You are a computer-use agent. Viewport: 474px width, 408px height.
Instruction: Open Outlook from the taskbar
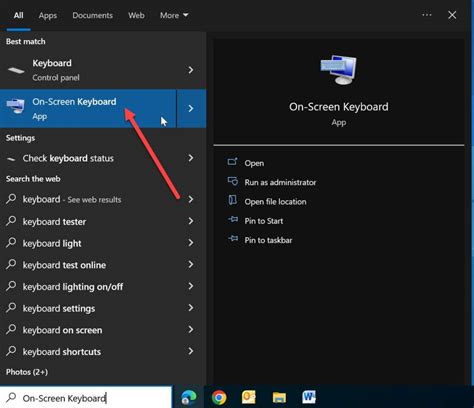click(249, 397)
